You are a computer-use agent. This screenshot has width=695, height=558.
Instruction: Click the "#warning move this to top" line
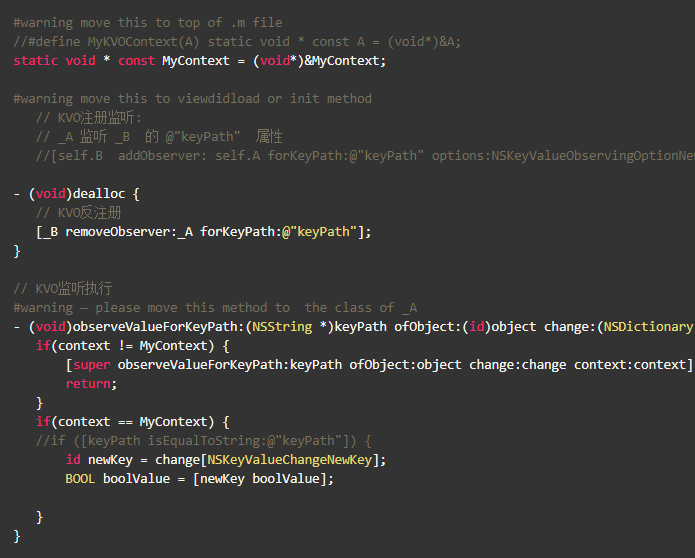[x=148, y=23]
